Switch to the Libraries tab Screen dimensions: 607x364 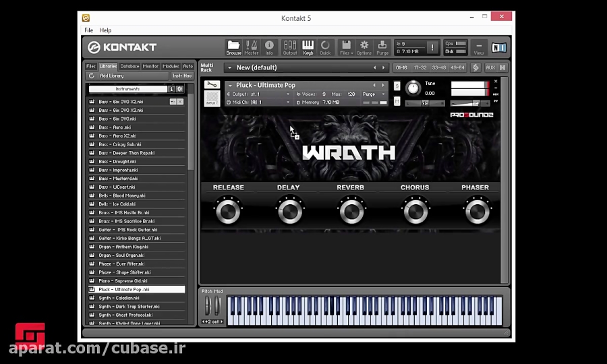pyautogui.click(x=108, y=66)
